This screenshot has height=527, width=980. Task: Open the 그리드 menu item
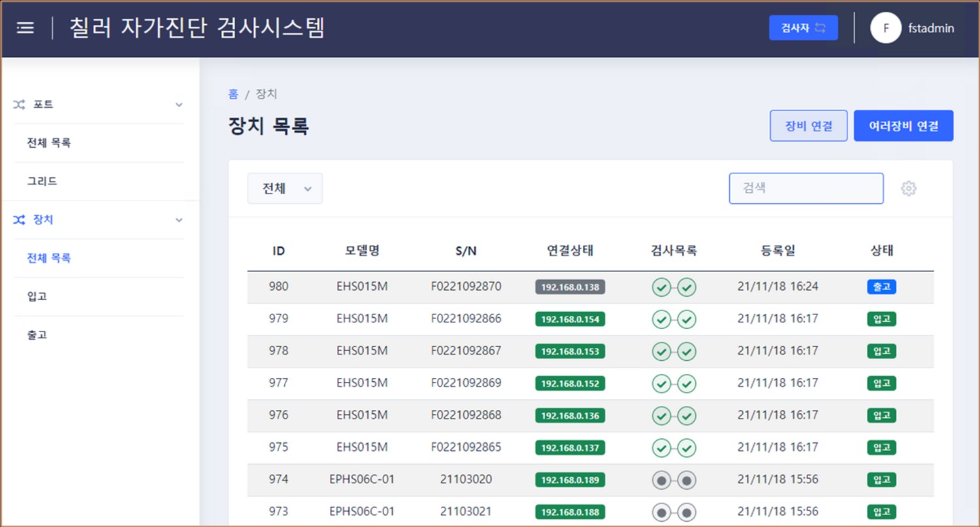[42, 181]
